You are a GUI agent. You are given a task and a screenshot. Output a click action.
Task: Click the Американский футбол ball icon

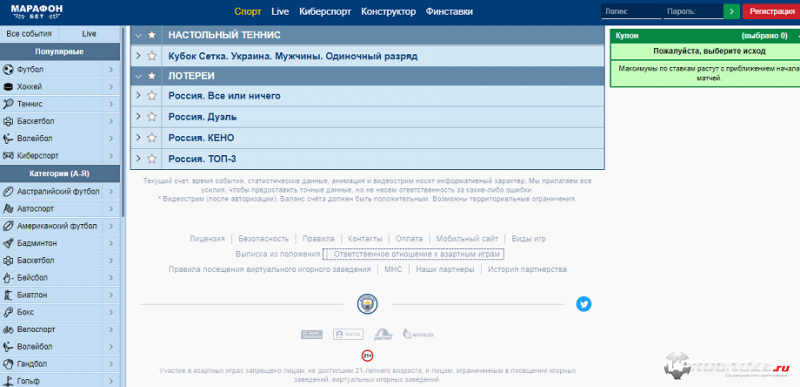[8, 226]
